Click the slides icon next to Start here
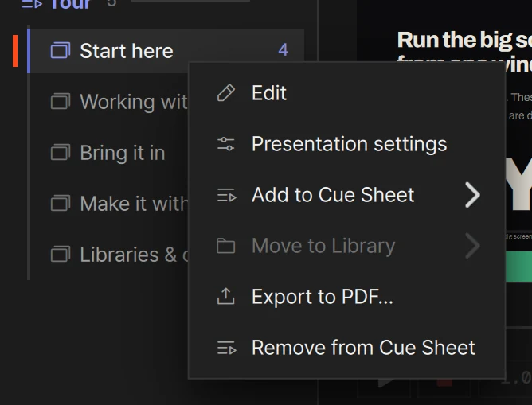 pyautogui.click(x=61, y=50)
